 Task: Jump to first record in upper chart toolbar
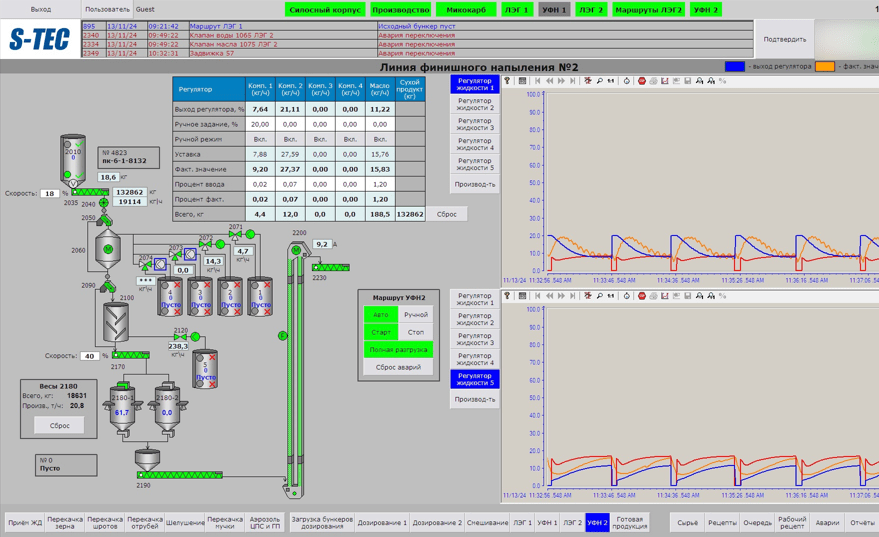(538, 81)
